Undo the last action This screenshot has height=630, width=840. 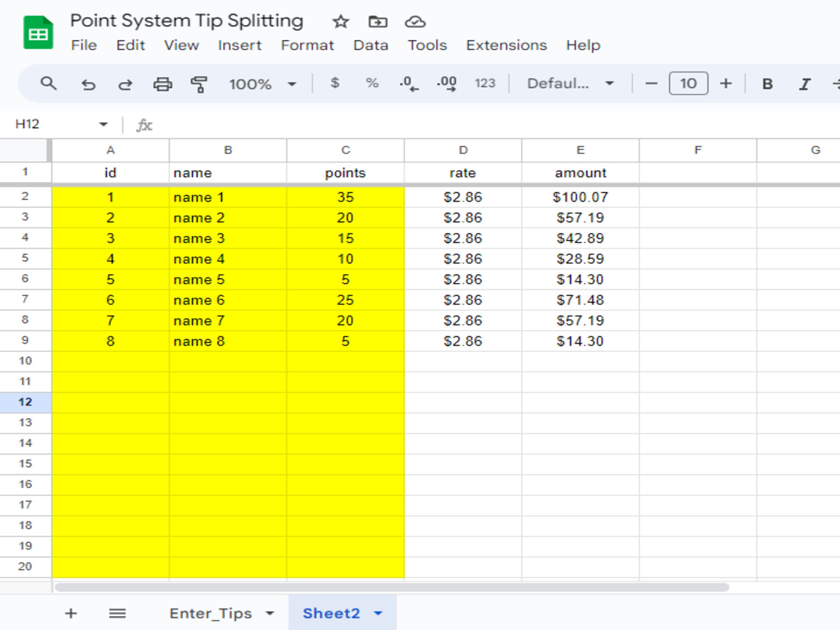point(88,83)
